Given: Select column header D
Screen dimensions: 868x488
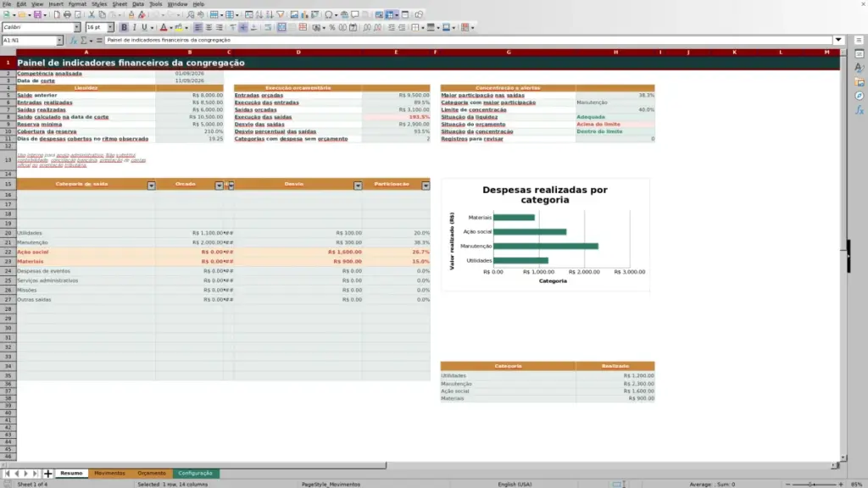Looking at the screenshot, I should (298, 52).
